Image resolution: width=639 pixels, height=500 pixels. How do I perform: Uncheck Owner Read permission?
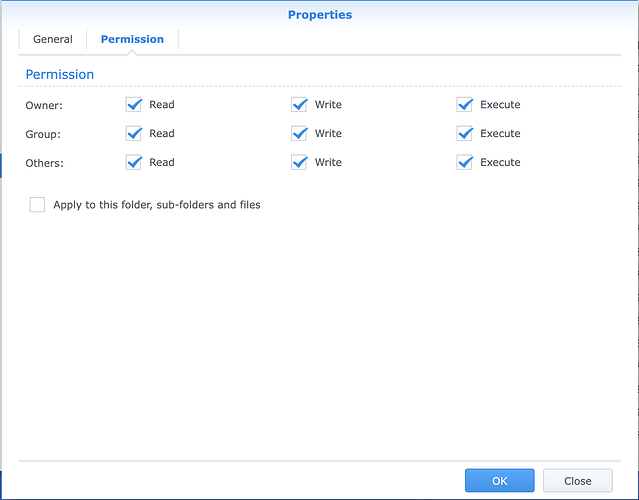pyautogui.click(x=134, y=105)
